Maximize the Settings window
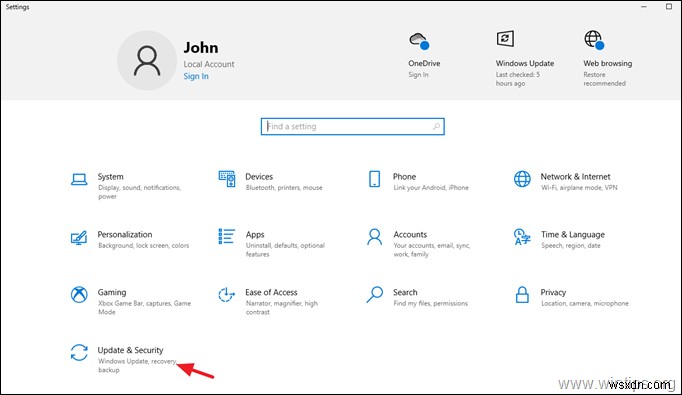Viewport: 682px width, 395px height. click(x=669, y=7)
